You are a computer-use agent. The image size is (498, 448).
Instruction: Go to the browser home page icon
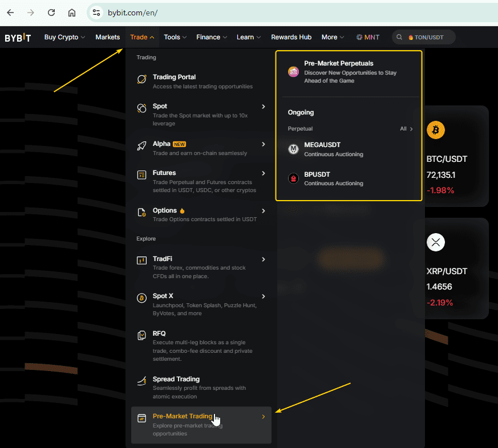pyautogui.click(x=72, y=13)
